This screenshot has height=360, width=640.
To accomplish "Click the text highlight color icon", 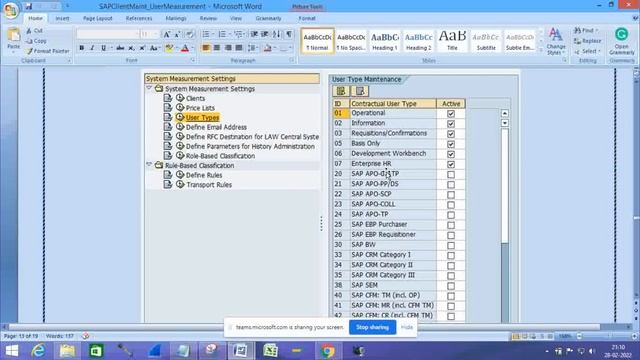I will [x=169, y=48].
